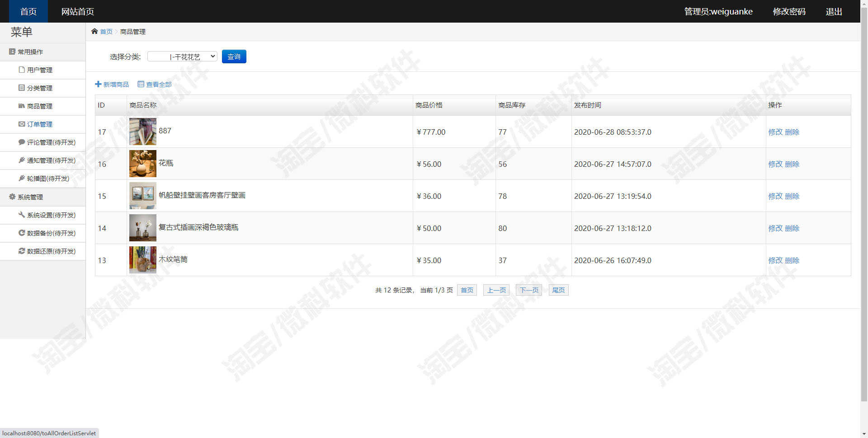868x438 pixels.
Task: Click 删除 for product 花瓶
Action: click(x=792, y=164)
